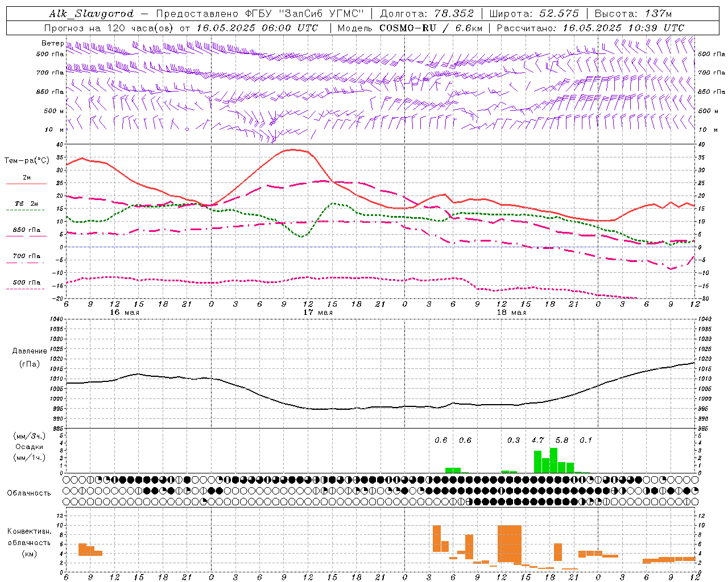Image resolution: width=728 pixels, height=582 pixels.
Task: Click the 2м legend entry above Td
Action: (x=27, y=177)
